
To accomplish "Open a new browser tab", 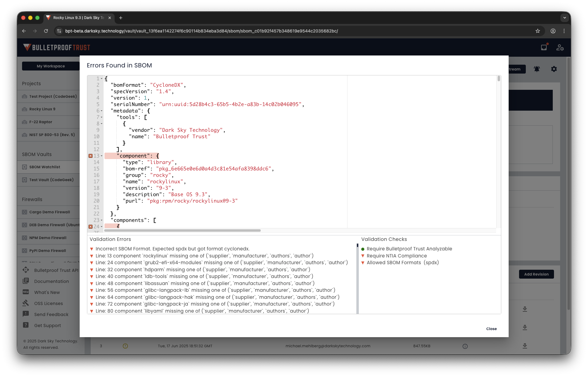I will tap(121, 18).
